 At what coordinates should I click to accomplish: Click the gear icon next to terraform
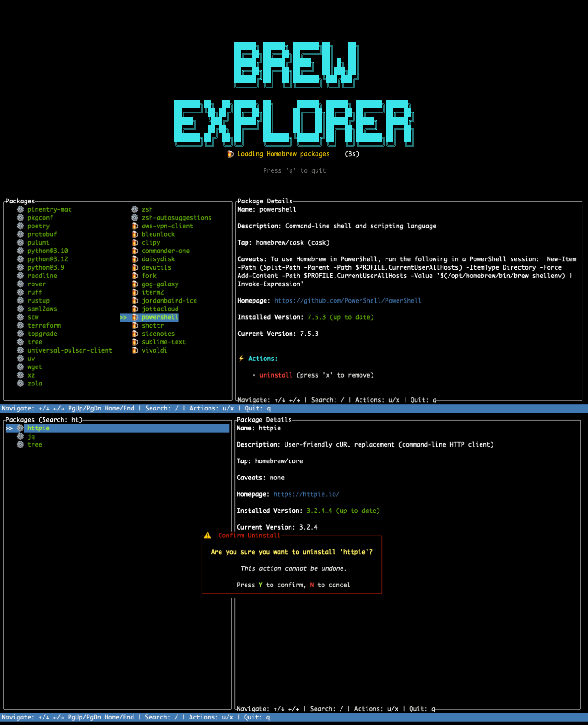point(20,326)
